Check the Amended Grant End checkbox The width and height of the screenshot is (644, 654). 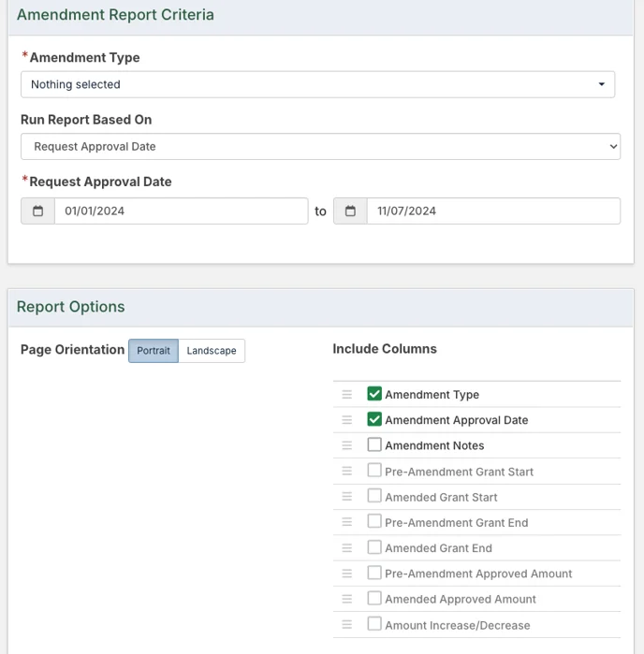(374, 546)
